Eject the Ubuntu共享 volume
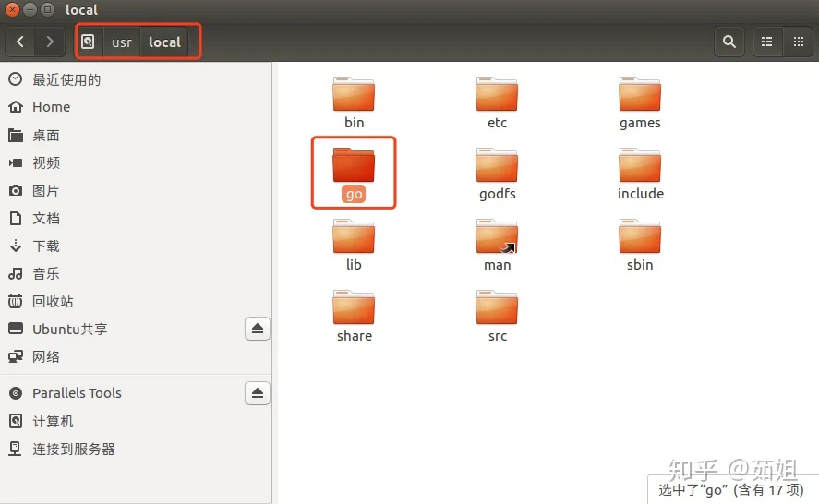The width and height of the screenshot is (819, 504). (258, 329)
